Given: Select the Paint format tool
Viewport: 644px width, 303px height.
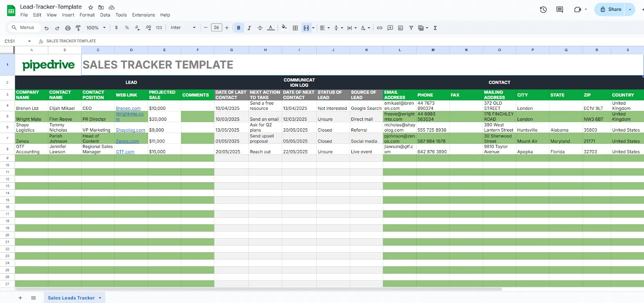Looking at the screenshot, I should click(x=78, y=28).
